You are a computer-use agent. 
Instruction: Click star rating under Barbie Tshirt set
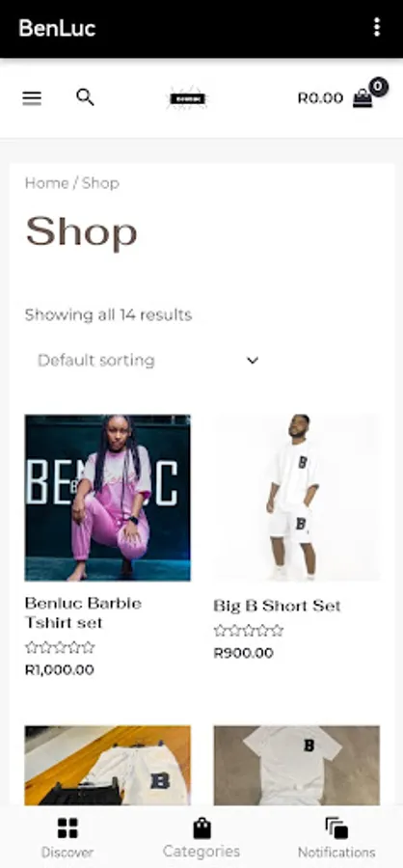[61, 648]
